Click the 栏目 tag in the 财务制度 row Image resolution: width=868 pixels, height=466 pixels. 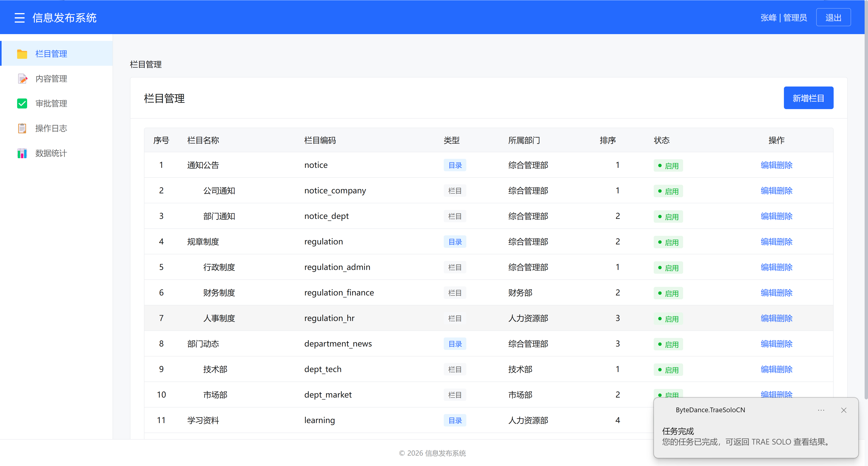pyautogui.click(x=455, y=293)
